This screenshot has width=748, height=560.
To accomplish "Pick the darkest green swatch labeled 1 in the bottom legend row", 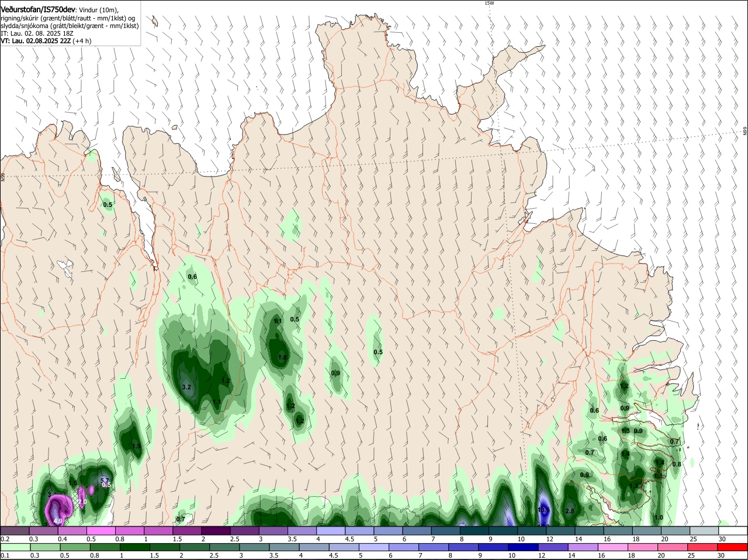I will [x=135, y=547].
